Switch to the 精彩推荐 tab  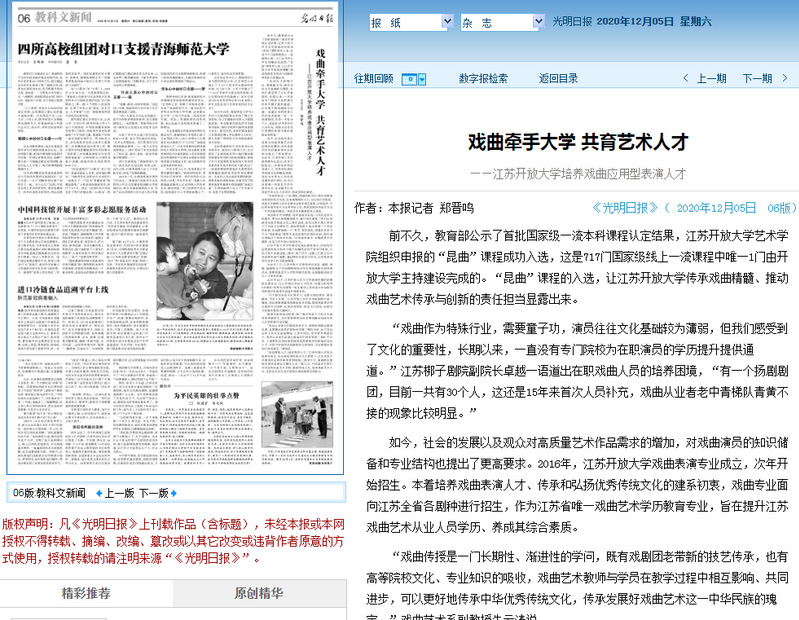86,593
